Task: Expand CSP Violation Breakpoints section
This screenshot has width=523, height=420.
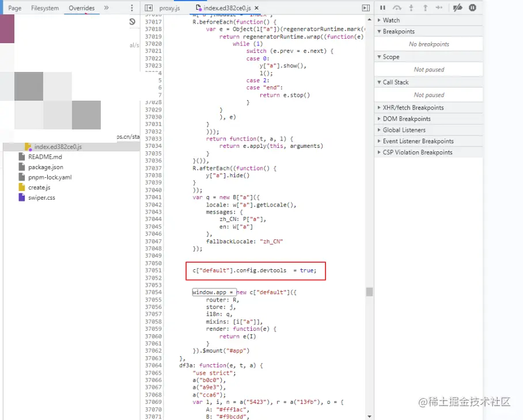Action: tap(429, 152)
